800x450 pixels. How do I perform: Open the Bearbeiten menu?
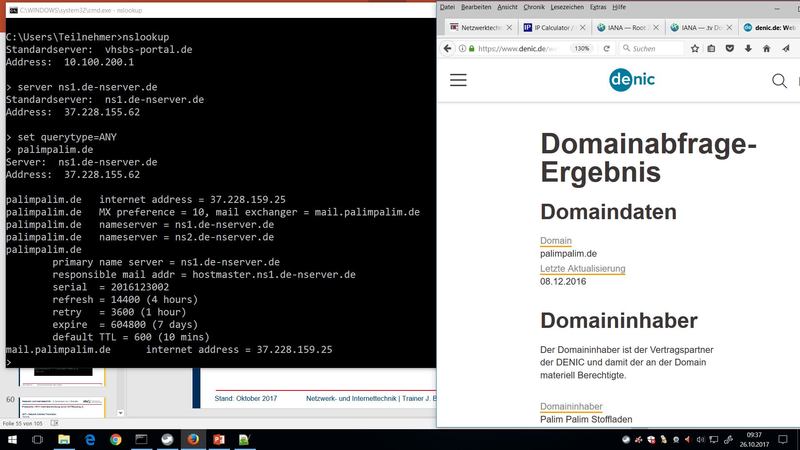pos(476,7)
